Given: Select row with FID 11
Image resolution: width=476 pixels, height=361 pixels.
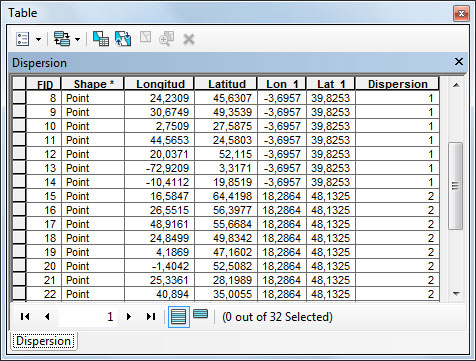Looking at the screenshot, I should tap(19, 140).
